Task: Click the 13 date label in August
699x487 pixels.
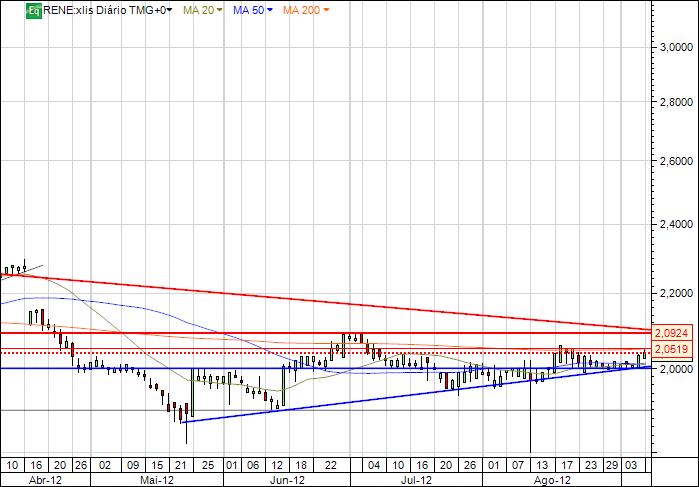Action: coord(542,466)
